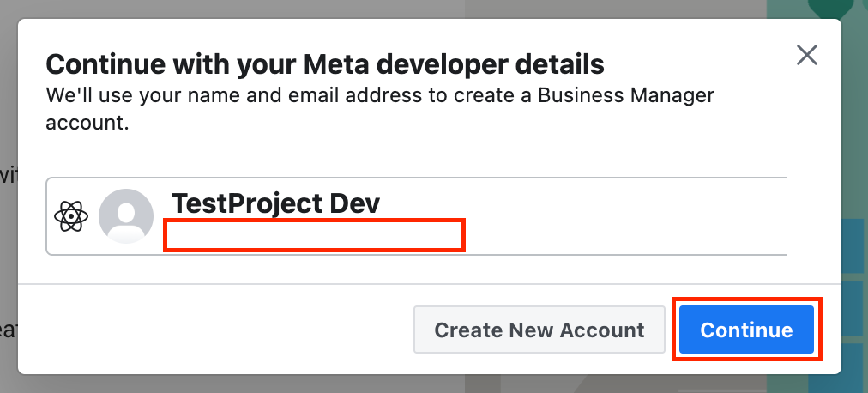Viewport: 868px width, 393px height.
Task: Click the 'We'll use your name' description line
Action: 379,94
